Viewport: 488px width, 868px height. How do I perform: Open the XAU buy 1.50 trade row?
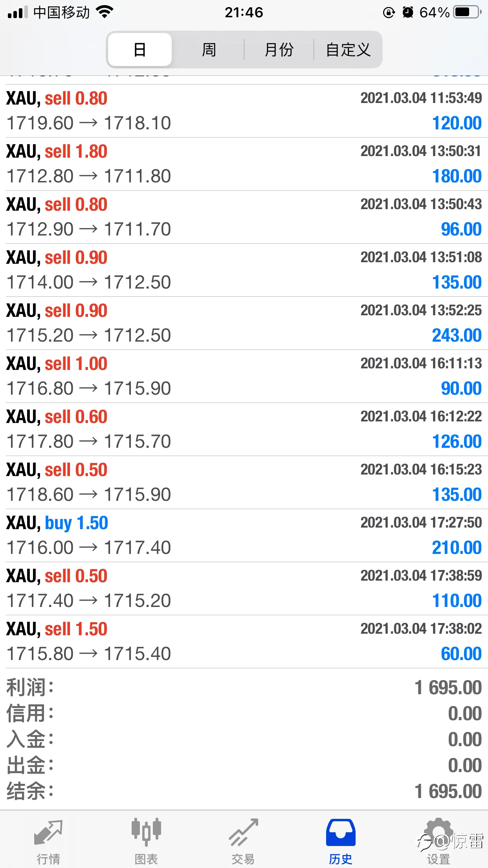pos(244,535)
